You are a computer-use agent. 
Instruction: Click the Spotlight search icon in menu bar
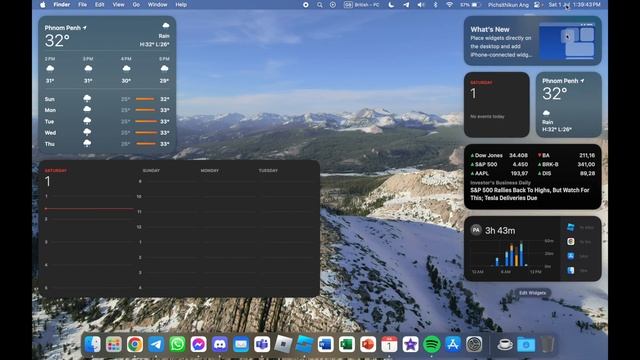point(320,4)
